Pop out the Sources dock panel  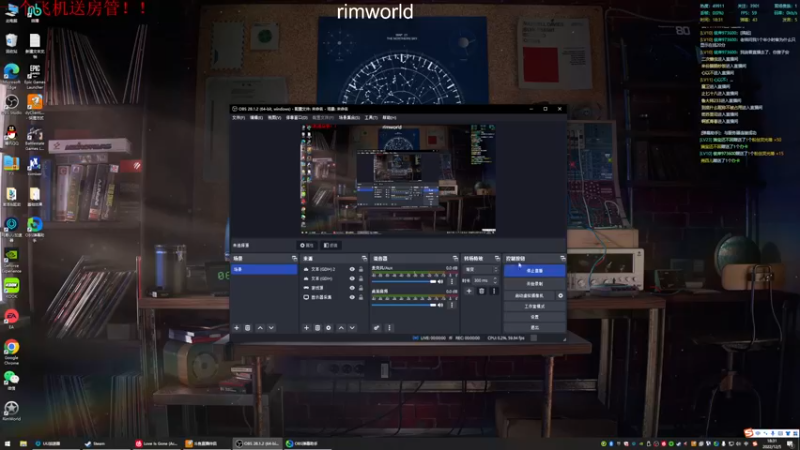coord(364,258)
